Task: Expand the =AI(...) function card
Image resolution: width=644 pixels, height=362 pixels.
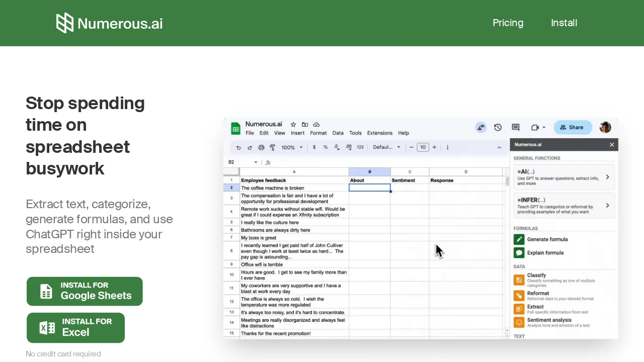Action: pyautogui.click(x=564, y=177)
